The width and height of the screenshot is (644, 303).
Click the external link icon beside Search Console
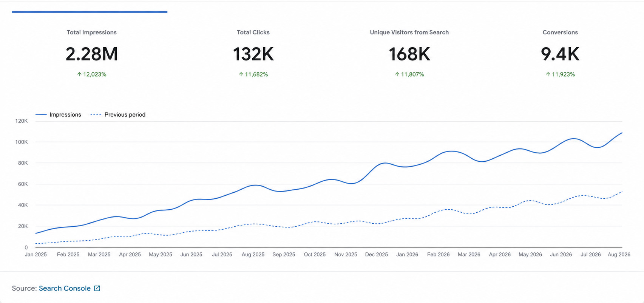[x=97, y=288]
